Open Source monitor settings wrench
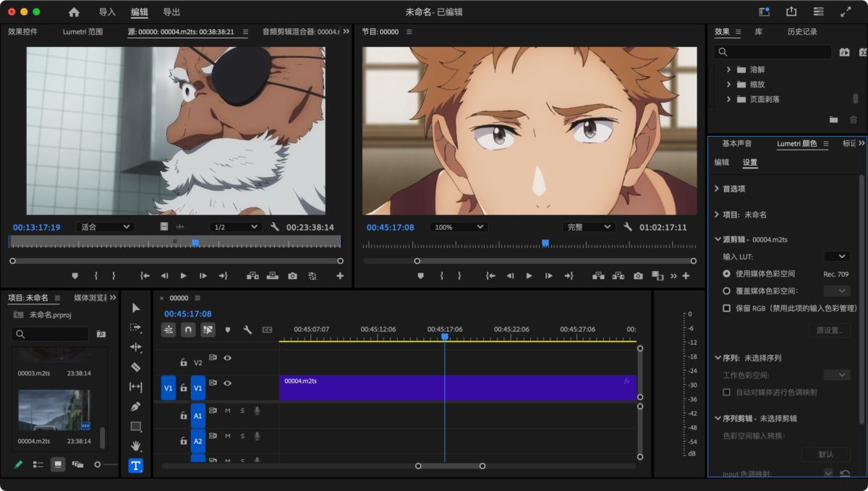 [x=275, y=227]
